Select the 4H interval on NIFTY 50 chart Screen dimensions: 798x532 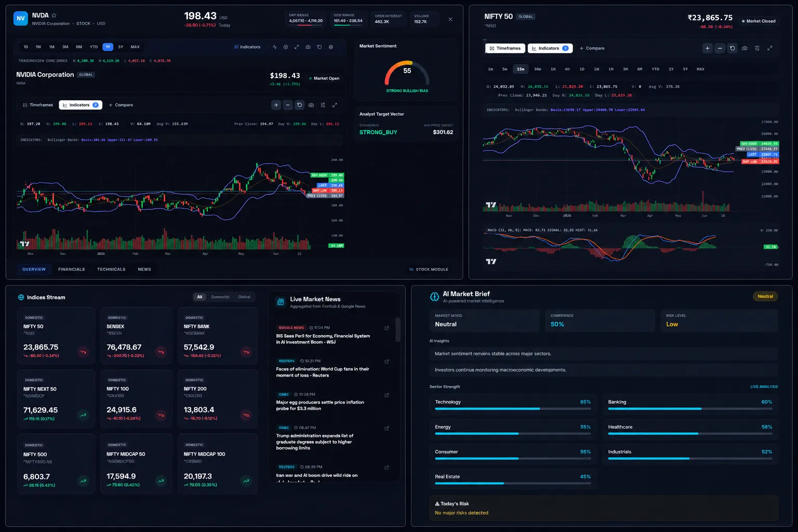[x=567, y=69]
